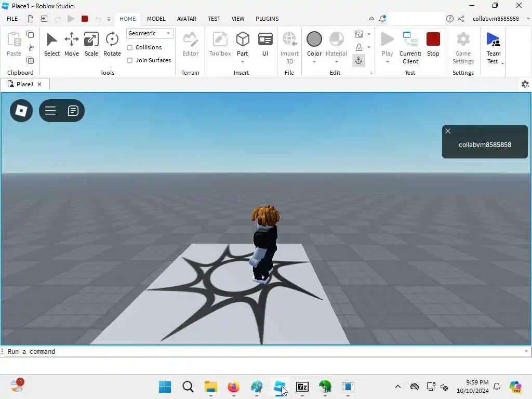The height and width of the screenshot is (399, 532).
Task: Open the Material sphere picker
Action: coord(336,39)
